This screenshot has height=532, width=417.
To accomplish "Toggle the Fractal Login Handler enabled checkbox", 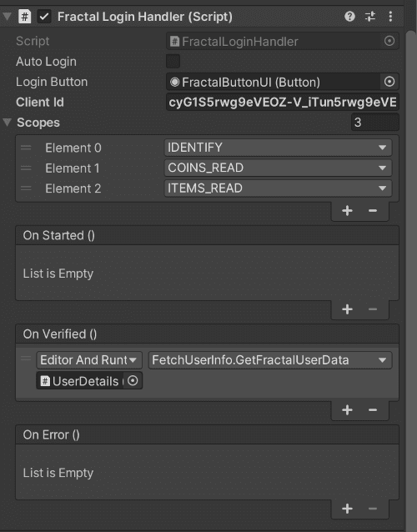I will point(44,17).
